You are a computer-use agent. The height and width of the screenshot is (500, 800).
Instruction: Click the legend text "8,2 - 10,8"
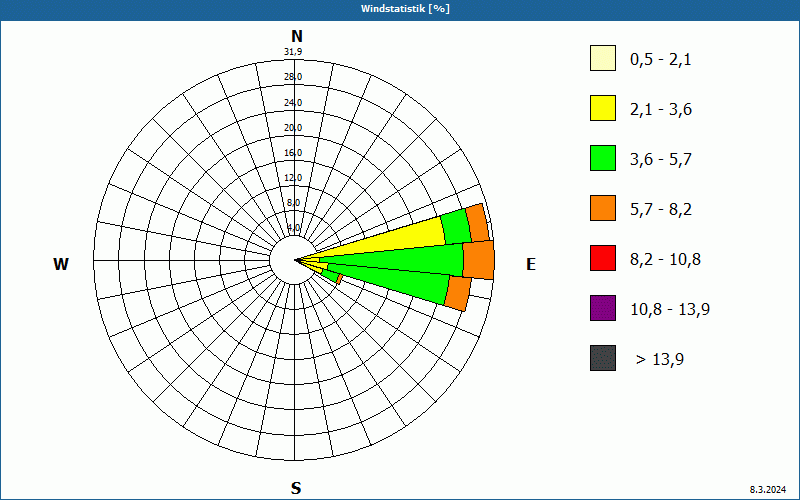tap(665, 260)
